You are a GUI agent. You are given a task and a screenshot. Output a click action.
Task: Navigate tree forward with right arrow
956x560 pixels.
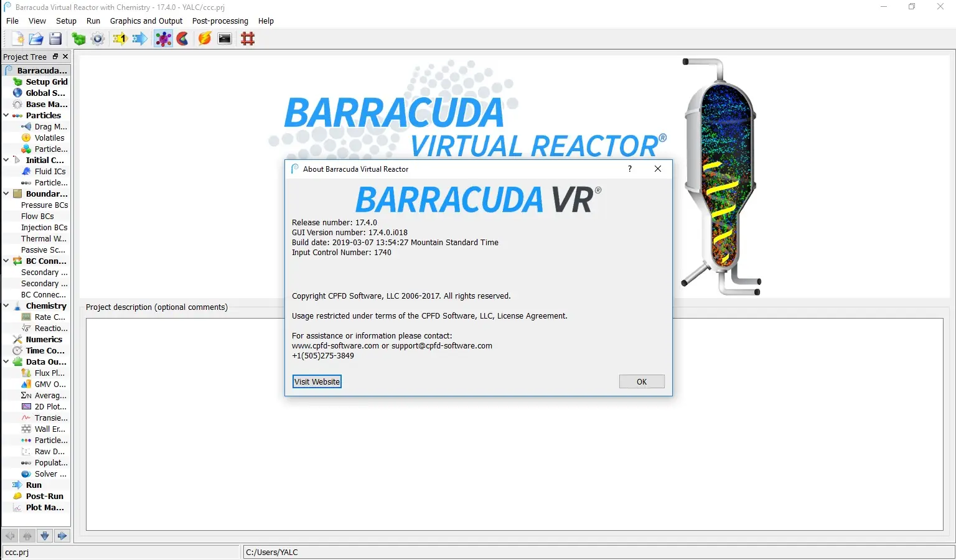click(x=62, y=535)
